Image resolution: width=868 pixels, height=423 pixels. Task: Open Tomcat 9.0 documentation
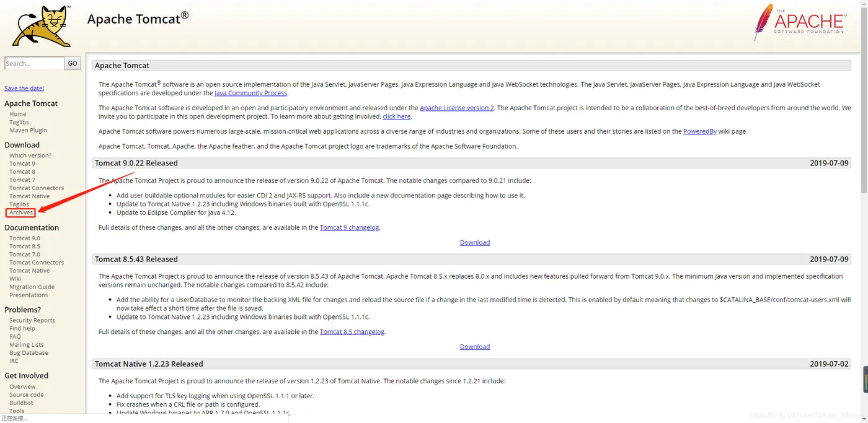[25, 238]
